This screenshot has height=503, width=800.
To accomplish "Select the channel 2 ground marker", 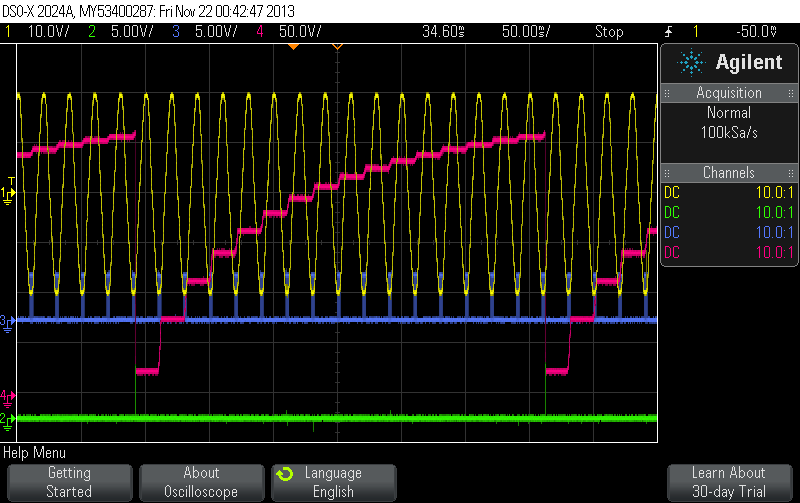I will click(8, 421).
